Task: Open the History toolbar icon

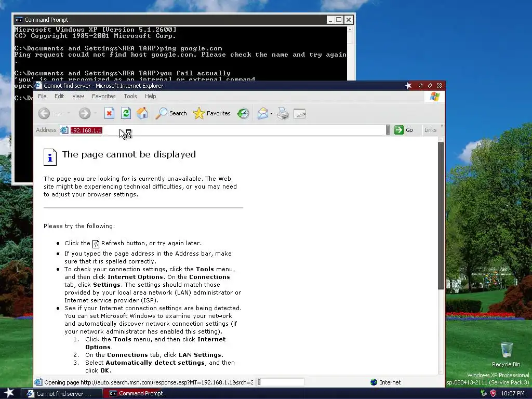Action: [x=243, y=113]
